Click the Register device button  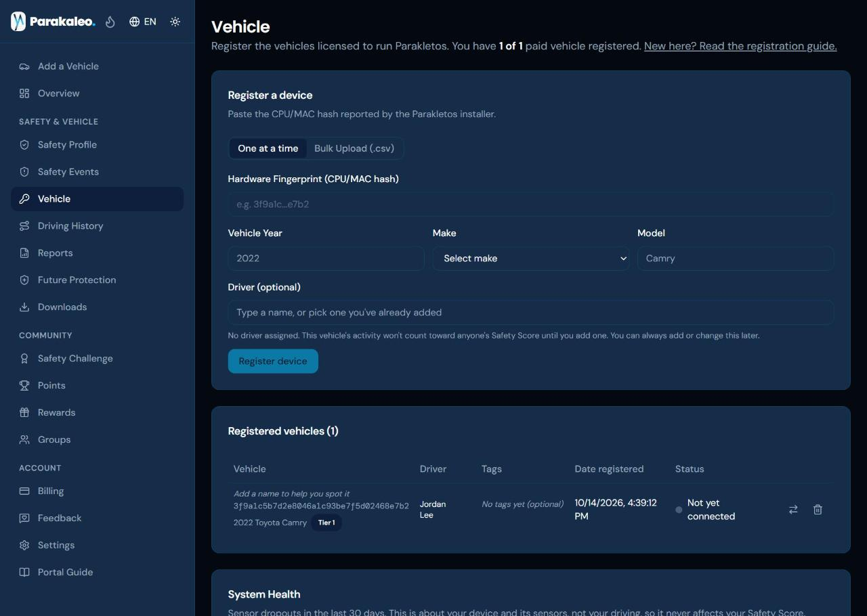[x=273, y=361]
